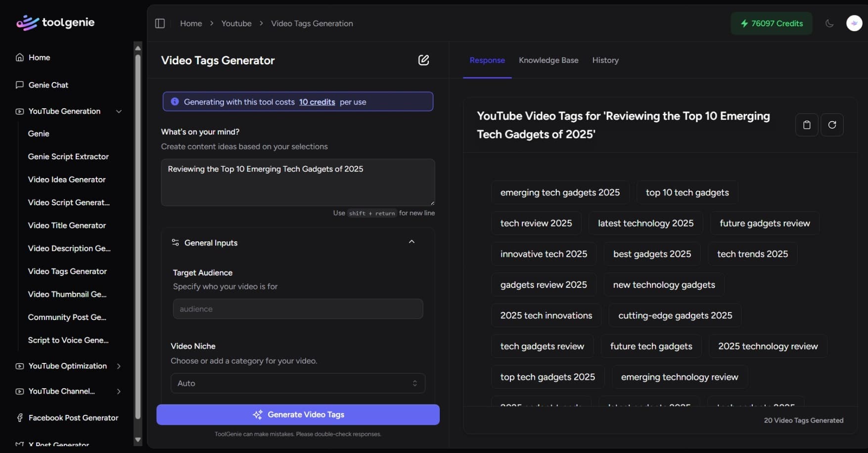
Task: Open Facebook Post Generator
Action: point(73,418)
